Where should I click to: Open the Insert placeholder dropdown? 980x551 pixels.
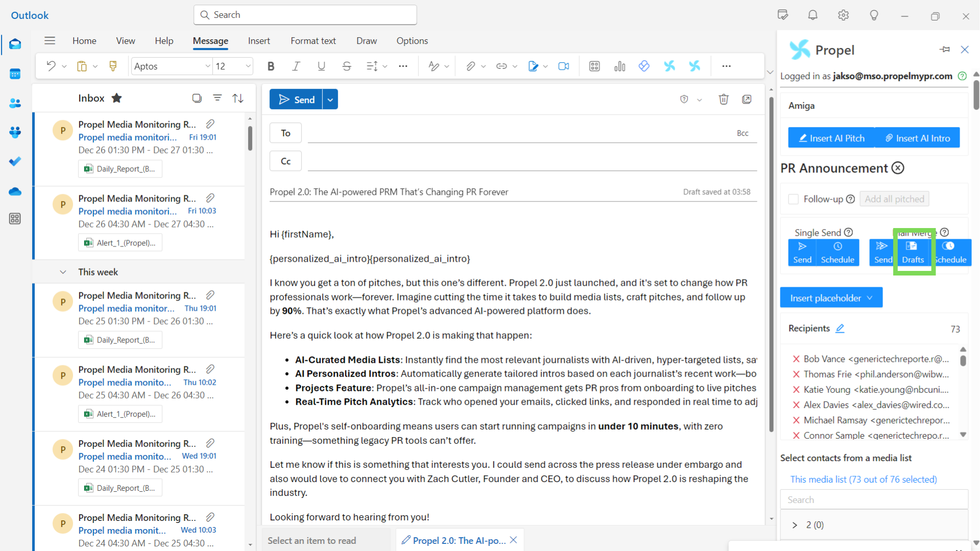(831, 298)
